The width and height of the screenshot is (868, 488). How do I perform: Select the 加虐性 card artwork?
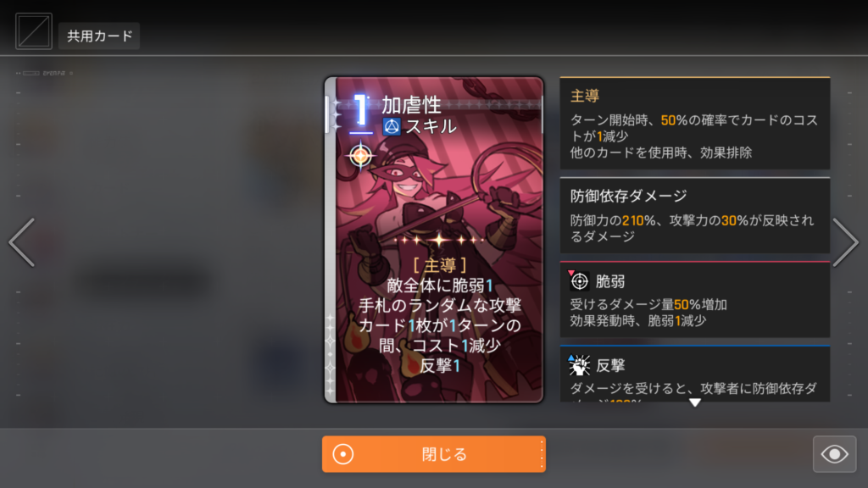(434, 240)
